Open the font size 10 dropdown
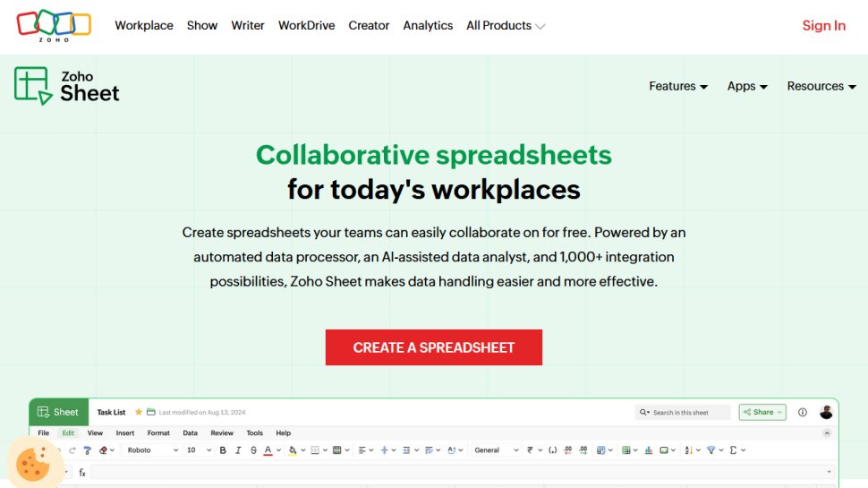Image resolution: width=868 pixels, height=488 pixels. 199,450
